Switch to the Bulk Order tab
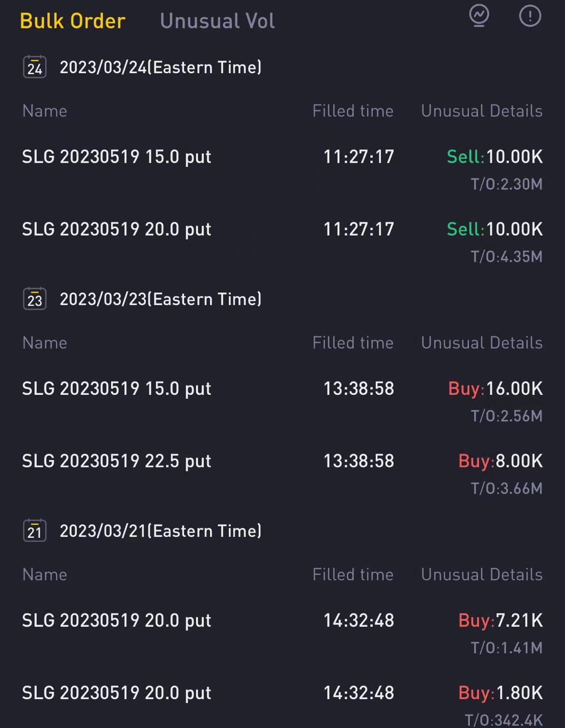565x728 pixels. tap(73, 21)
